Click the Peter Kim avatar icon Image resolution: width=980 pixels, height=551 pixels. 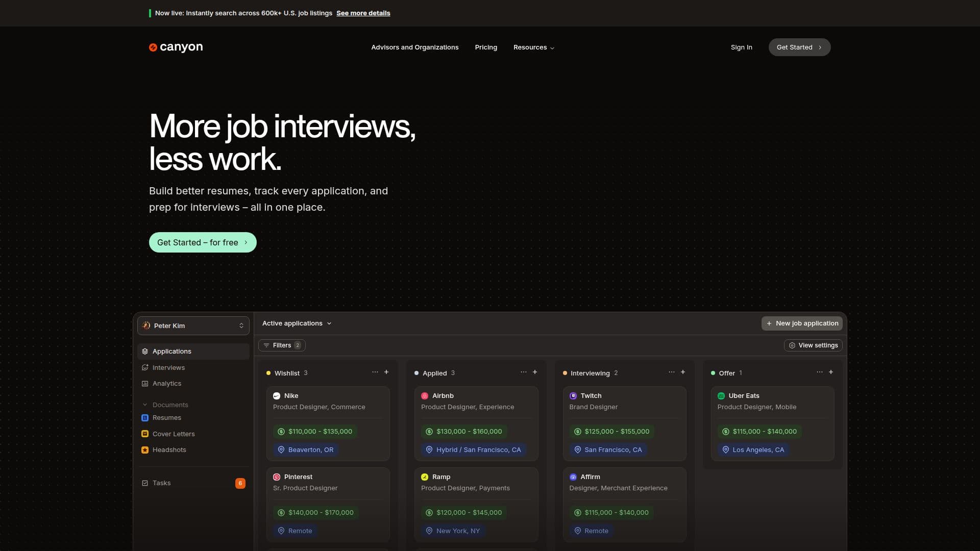[146, 325]
